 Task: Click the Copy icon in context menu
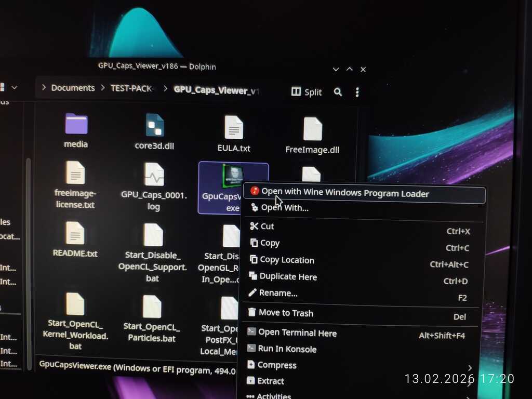click(x=254, y=243)
